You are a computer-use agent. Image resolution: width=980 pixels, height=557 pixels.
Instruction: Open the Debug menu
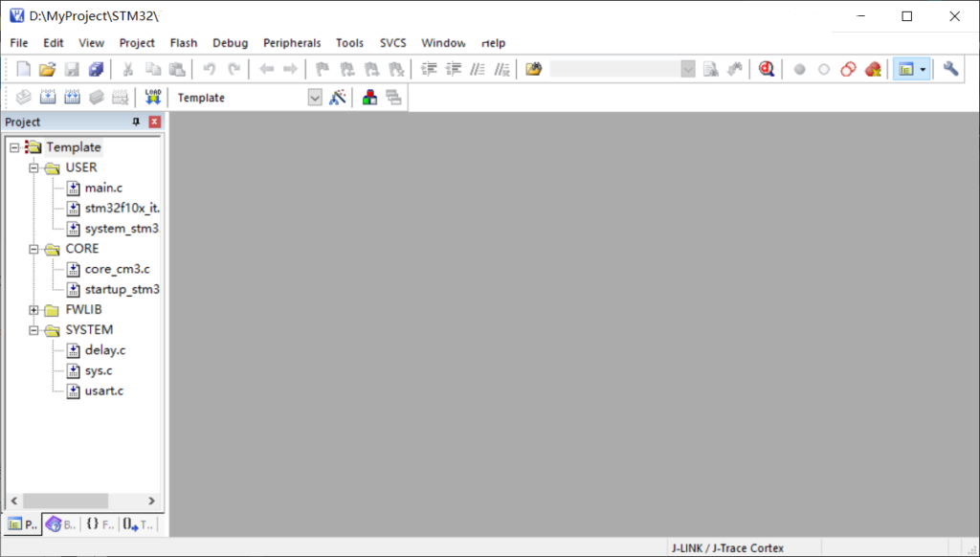[230, 42]
